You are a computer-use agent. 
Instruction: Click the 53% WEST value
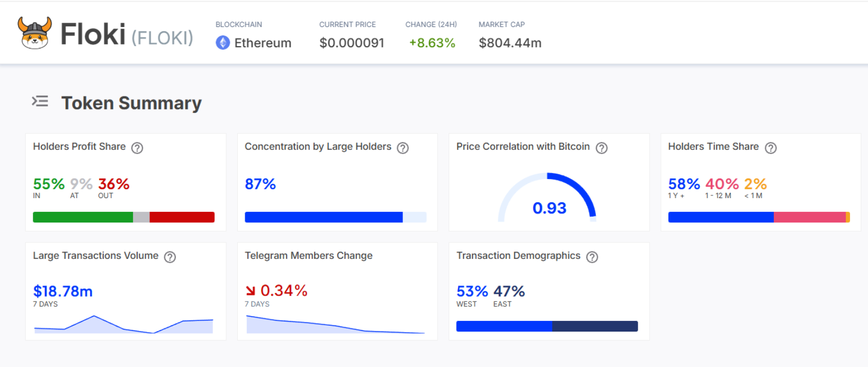pyautogui.click(x=472, y=291)
